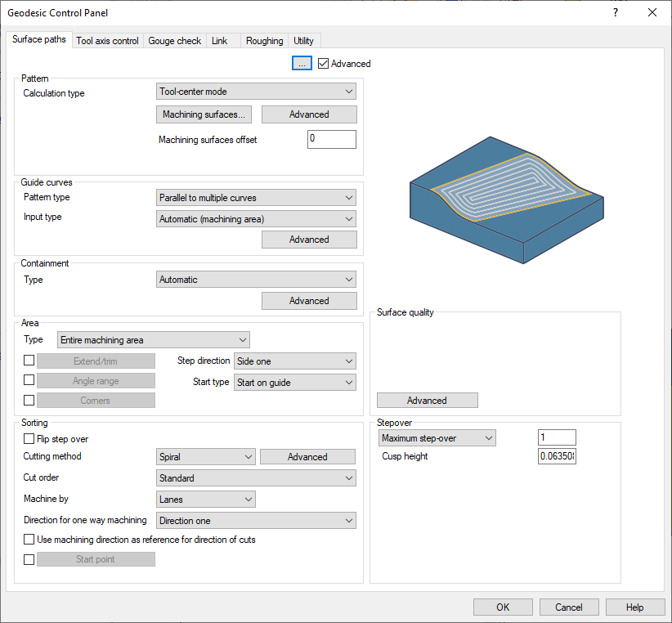Click the ellipsis button next to Advanced checkbox
Image resolution: width=672 pixels, height=623 pixels.
pos(302,64)
